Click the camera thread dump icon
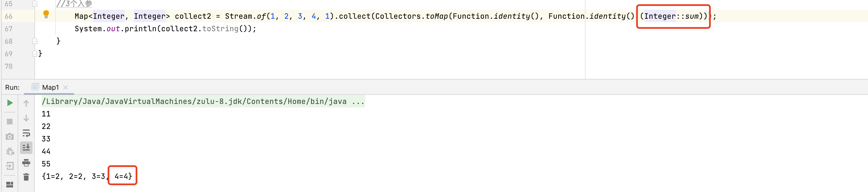Screen dimensions: 868x192 click(10, 137)
